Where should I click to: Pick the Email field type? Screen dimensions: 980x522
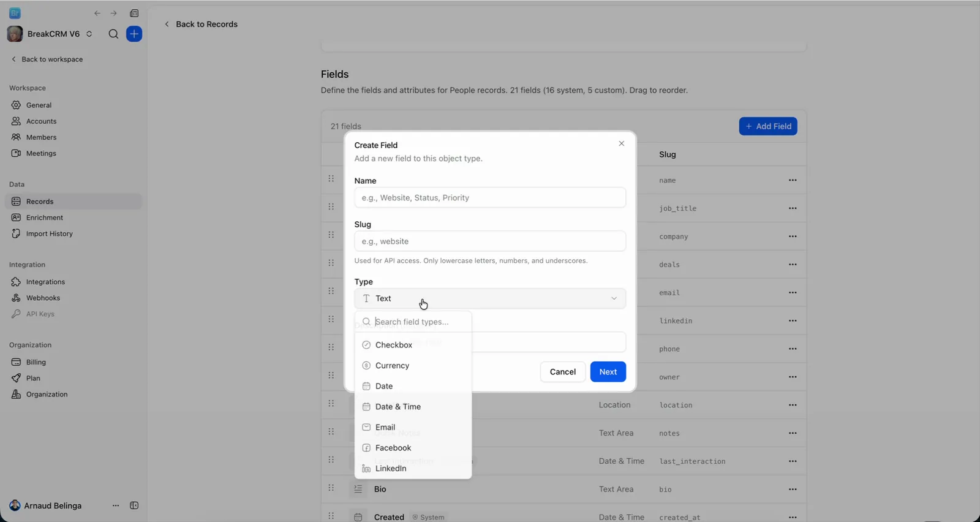click(x=413, y=427)
